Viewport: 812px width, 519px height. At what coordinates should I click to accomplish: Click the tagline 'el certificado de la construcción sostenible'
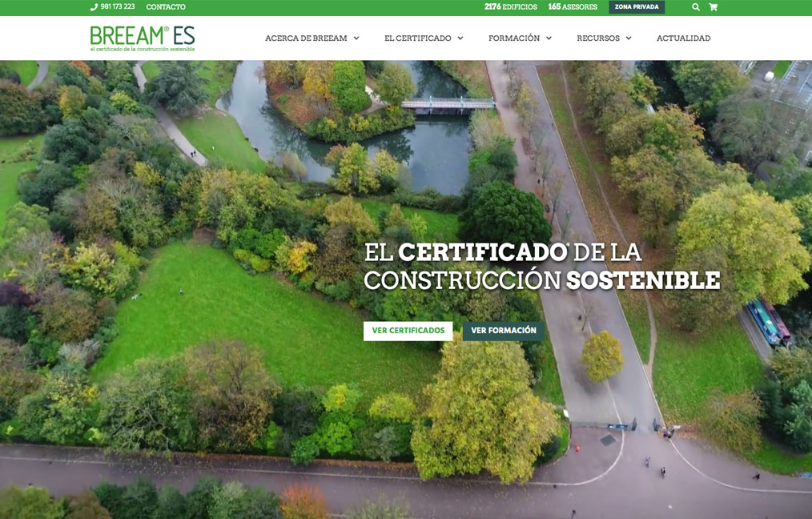point(143,49)
